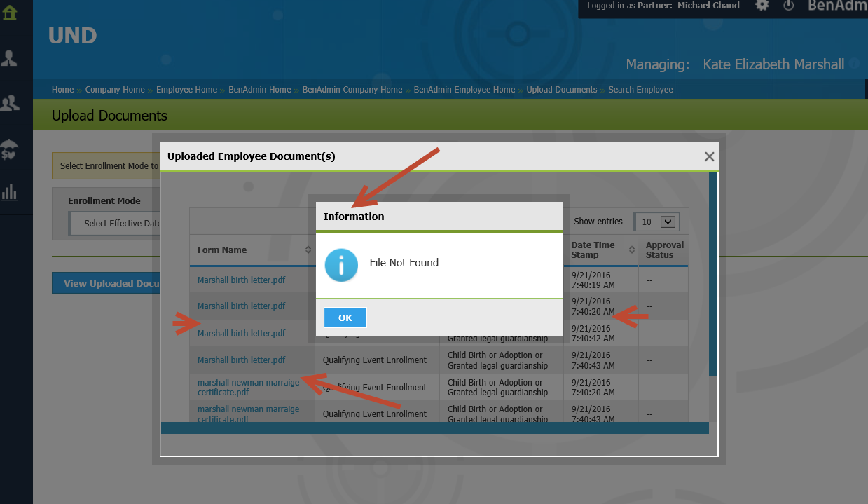Click the View Uploaded Documents button

(x=106, y=283)
